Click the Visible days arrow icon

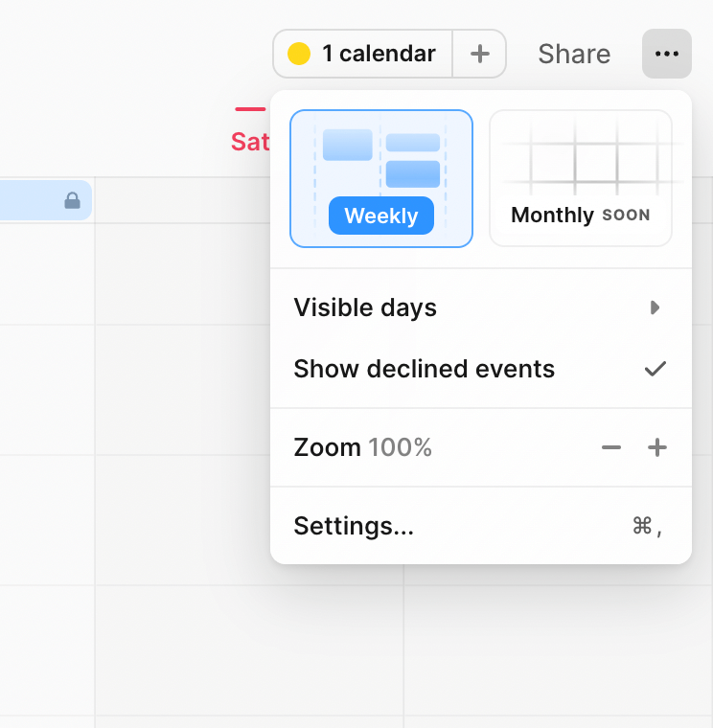click(655, 307)
